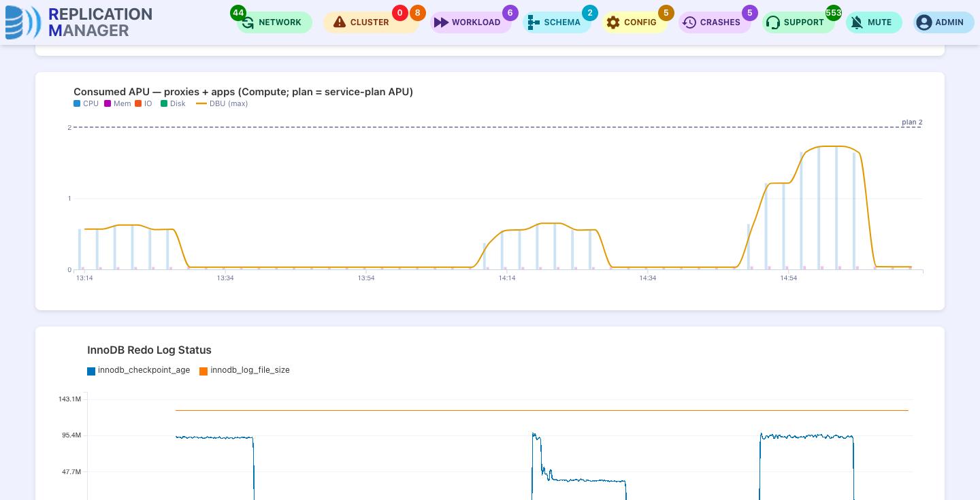Toggle the Mem series in the APU legend
The height and width of the screenshot is (500, 980).
pyautogui.click(x=118, y=104)
